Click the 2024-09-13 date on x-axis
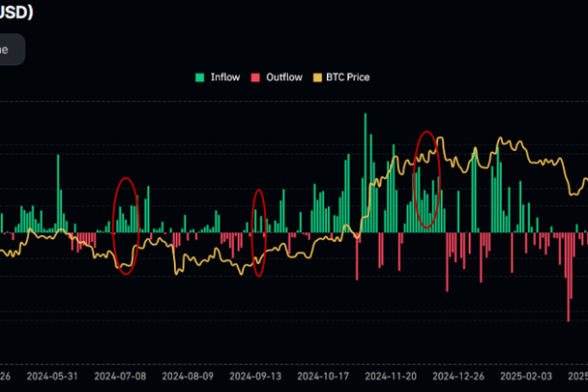588x392 pixels. tap(255, 377)
